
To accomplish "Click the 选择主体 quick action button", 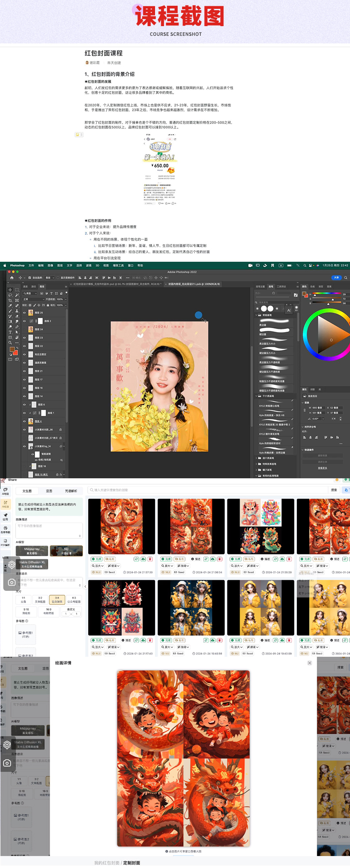I will pos(323,462).
